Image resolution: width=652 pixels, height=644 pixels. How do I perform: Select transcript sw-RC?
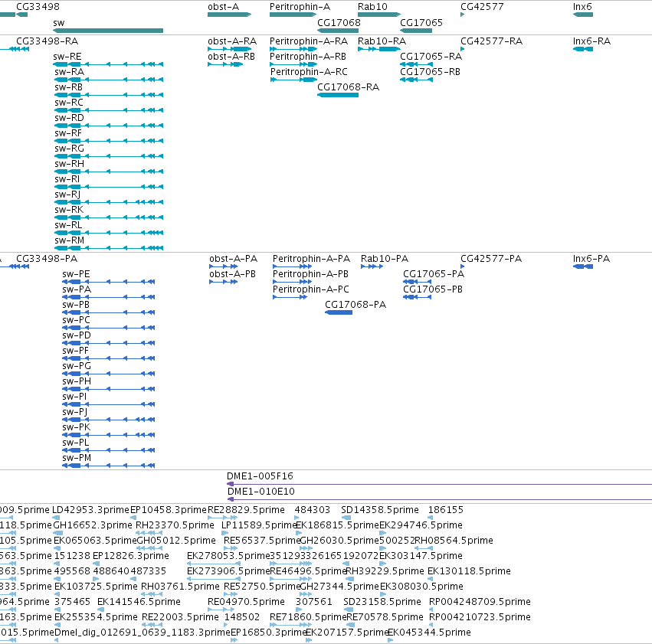click(x=109, y=110)
